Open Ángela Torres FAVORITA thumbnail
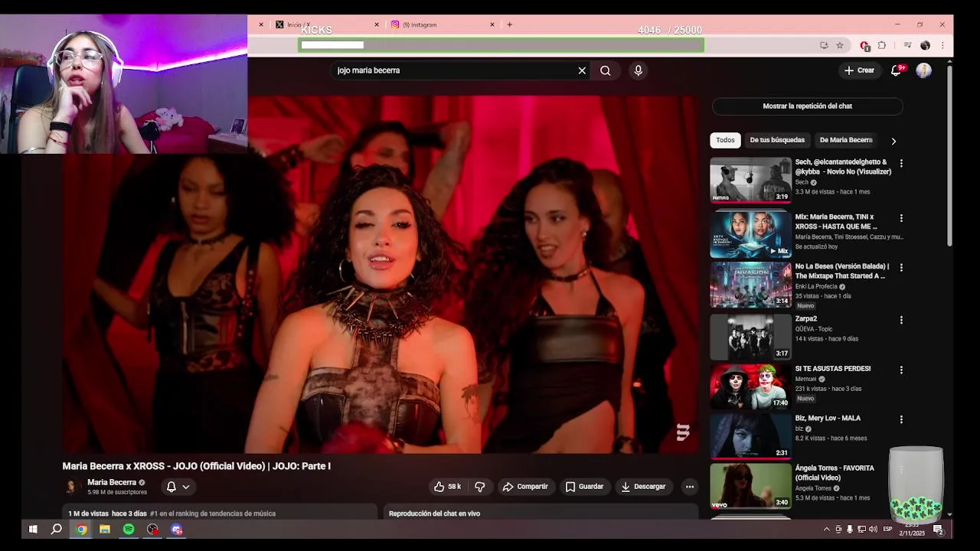 point(750,486)
